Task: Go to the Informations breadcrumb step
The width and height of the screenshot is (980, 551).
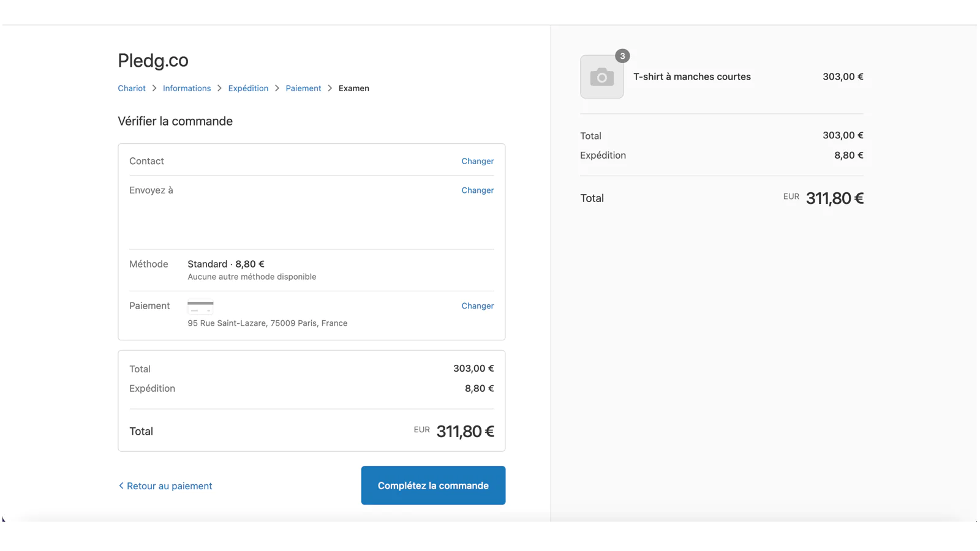Action: [187, 88]
